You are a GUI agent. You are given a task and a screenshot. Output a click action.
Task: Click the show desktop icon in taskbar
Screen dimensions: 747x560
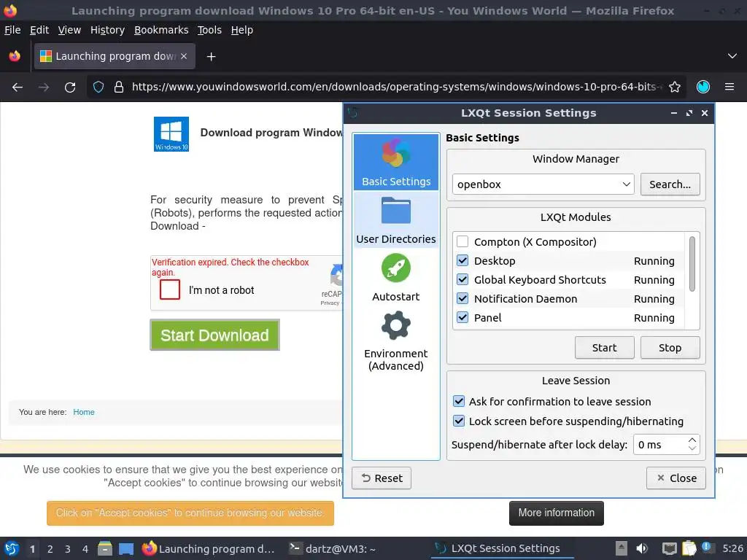pyautogui.click(x=126, y=549)
